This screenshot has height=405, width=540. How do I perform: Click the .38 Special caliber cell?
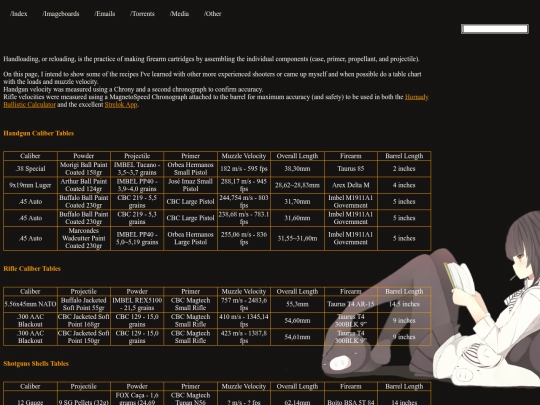[x=30, y=169]
